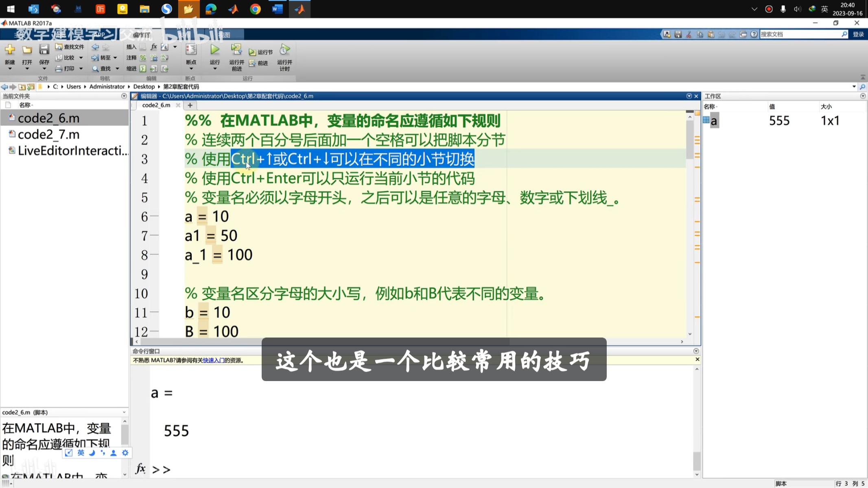Expand the Print (打印) dropdown arrow
This screenshot has width=868, height=488.
click(81, 69)
